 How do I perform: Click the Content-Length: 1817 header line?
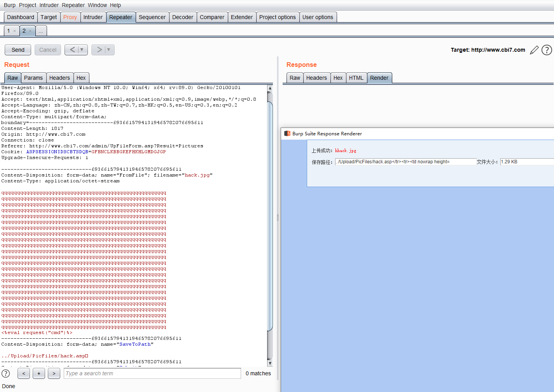click(x=32, y=128)
